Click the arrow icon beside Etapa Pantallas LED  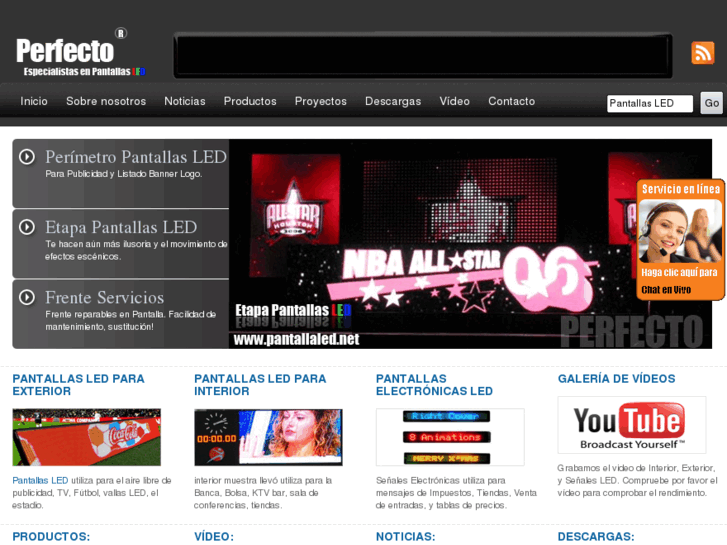click(27, 227)
